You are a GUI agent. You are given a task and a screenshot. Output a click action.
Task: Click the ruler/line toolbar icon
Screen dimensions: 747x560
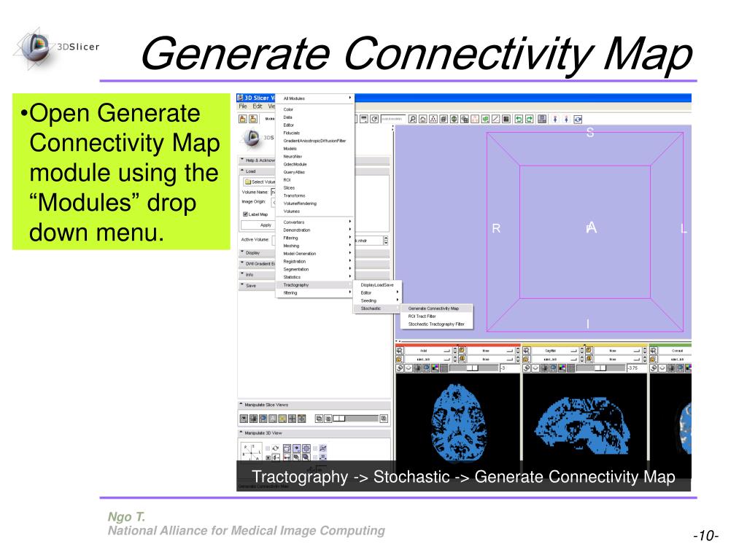tap(495, 119)
